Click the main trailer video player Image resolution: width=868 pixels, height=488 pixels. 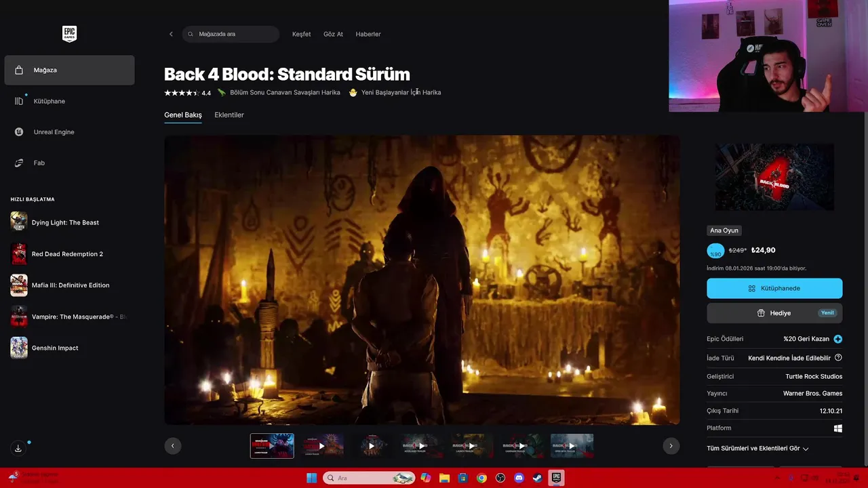[422, 280]
